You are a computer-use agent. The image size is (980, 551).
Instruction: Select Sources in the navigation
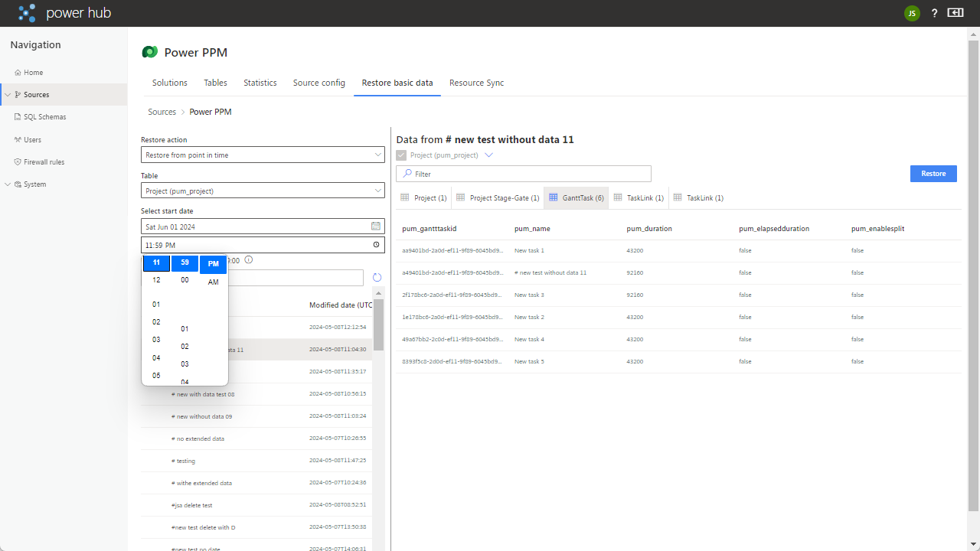tap(64, 95)
